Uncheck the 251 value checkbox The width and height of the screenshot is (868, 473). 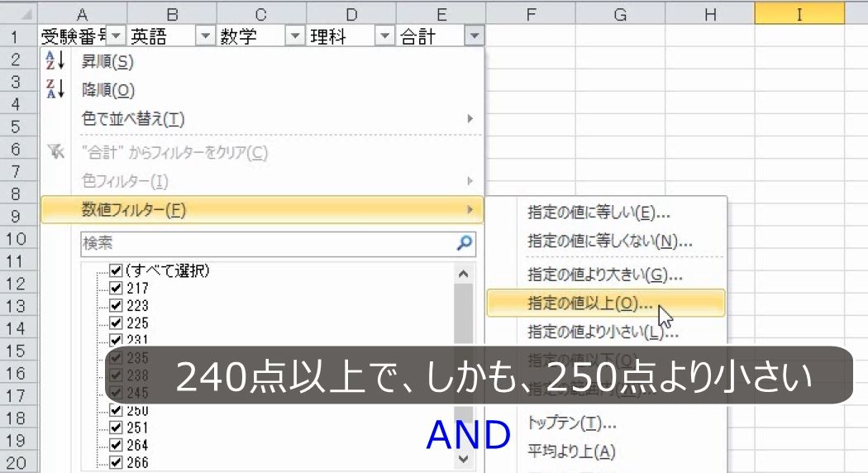pyautogui.click(x=116, y=428)
